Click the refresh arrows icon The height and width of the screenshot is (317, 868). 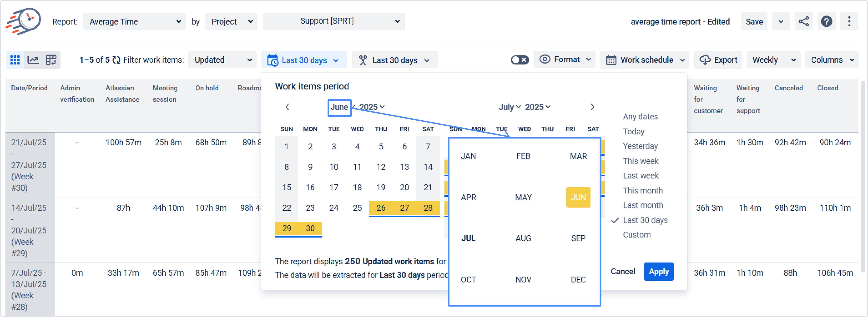(x=116, y=60)
